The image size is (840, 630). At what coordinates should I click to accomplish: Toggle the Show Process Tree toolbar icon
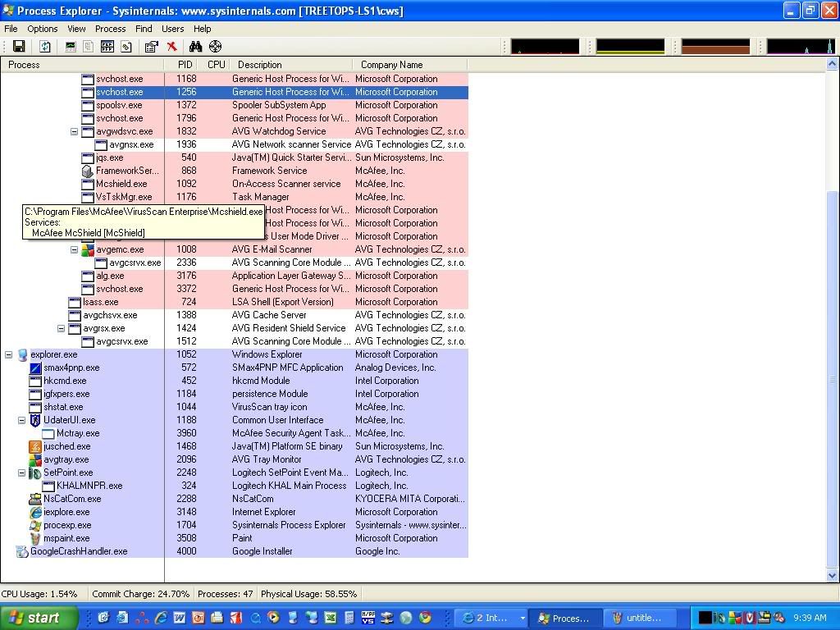click(x=89, y=47)
